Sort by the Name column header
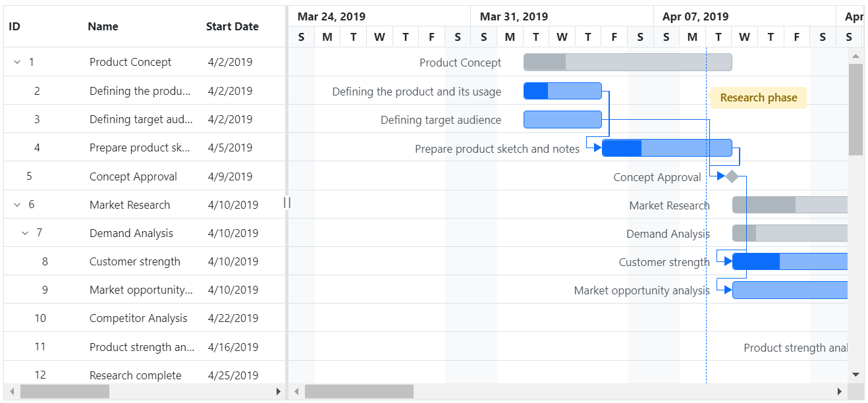Screen dimensions: 868x403 (102, 26)
